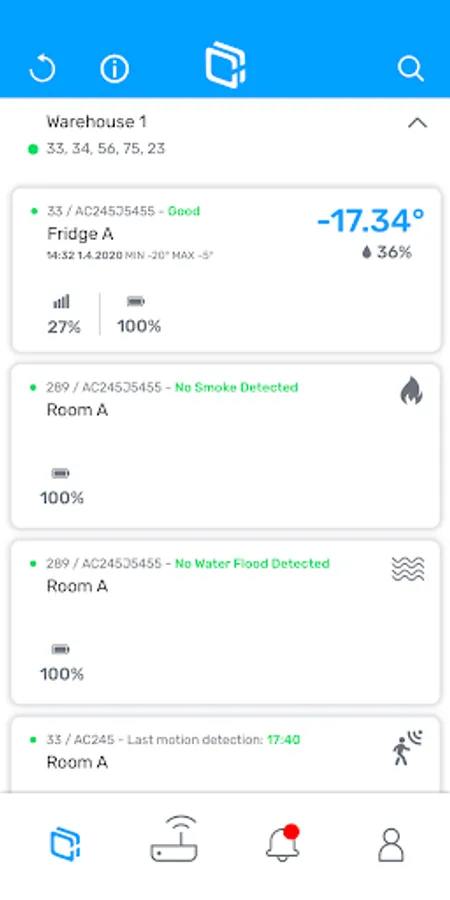Viewport: 450px width, 900px height.
Task: Tap the refresh arrow icon in header
Action: pos(42,69)
